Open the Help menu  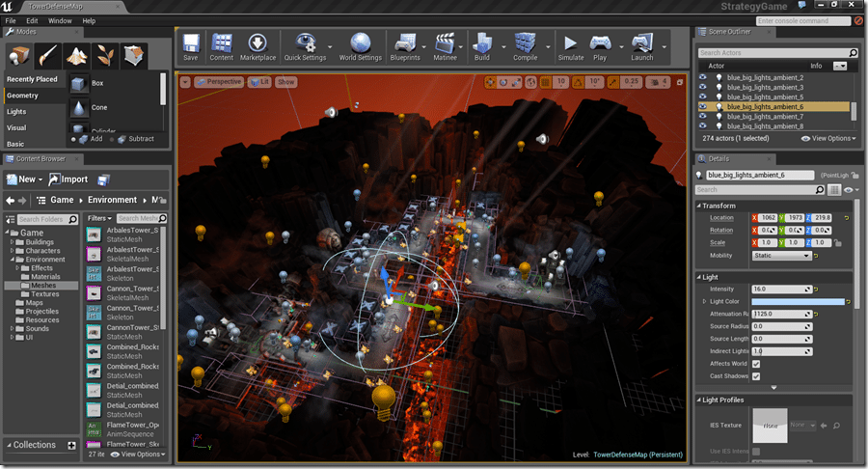point(89,21)
